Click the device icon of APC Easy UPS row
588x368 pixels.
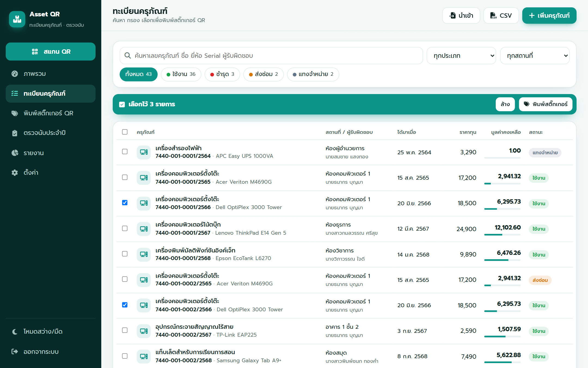tap(144, 152)
